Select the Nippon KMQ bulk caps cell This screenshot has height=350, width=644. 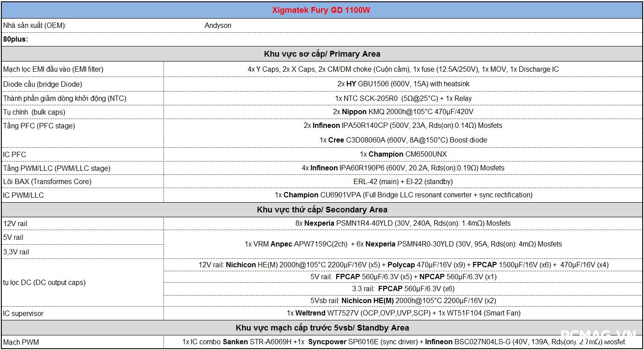403,112
